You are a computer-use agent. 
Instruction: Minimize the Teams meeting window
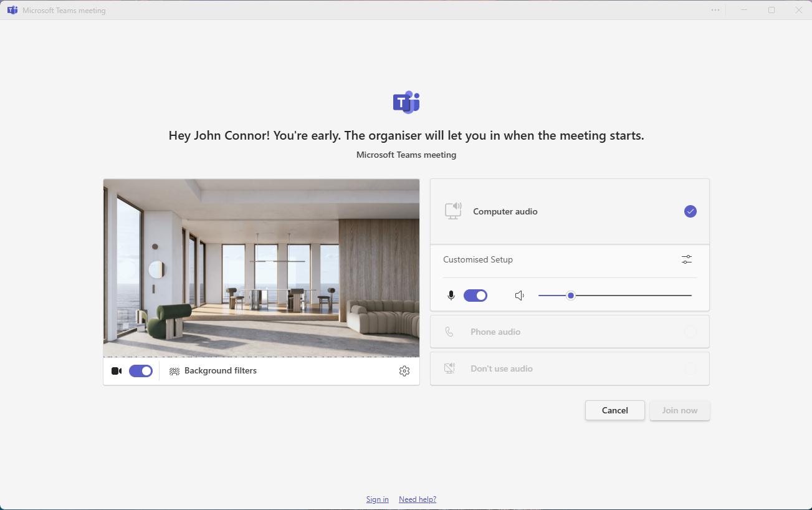[x=744, y=10]
